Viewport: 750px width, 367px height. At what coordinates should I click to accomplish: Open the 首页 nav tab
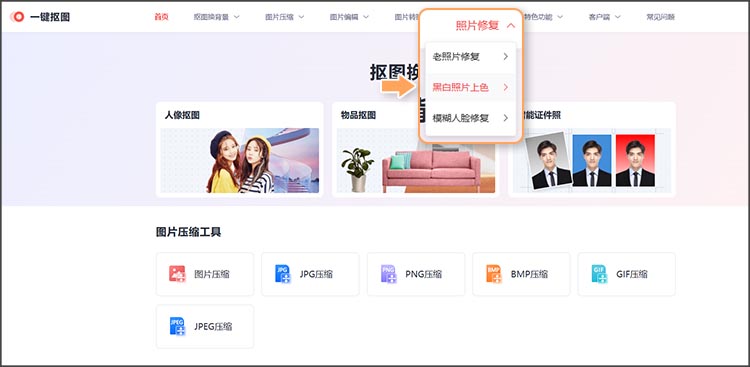click(x=161, y=17)
